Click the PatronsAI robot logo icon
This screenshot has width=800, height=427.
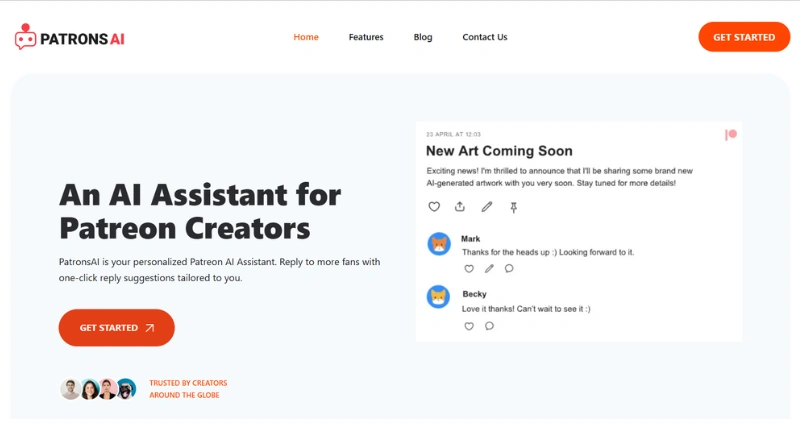[26, 38]
